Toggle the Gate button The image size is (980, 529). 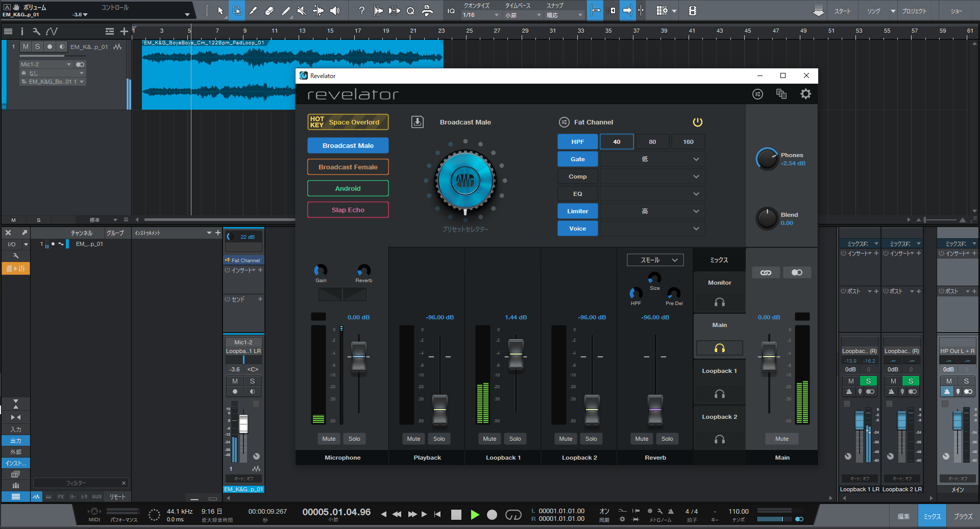click(578, 159)
